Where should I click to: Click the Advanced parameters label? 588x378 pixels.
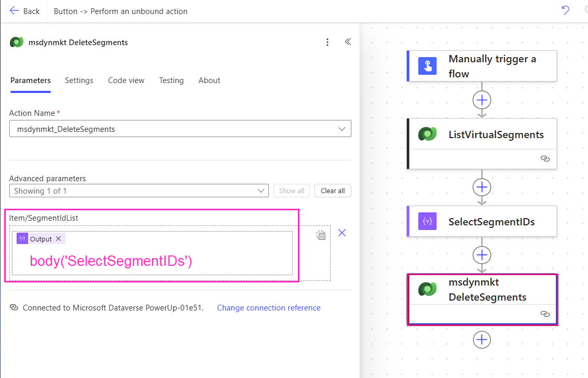[47, 178]
